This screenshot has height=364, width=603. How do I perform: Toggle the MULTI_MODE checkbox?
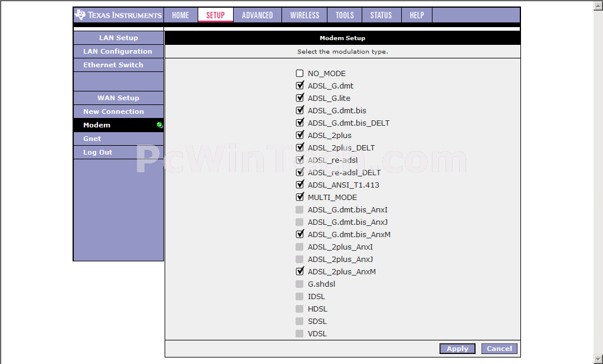click(x=300, y=198)
